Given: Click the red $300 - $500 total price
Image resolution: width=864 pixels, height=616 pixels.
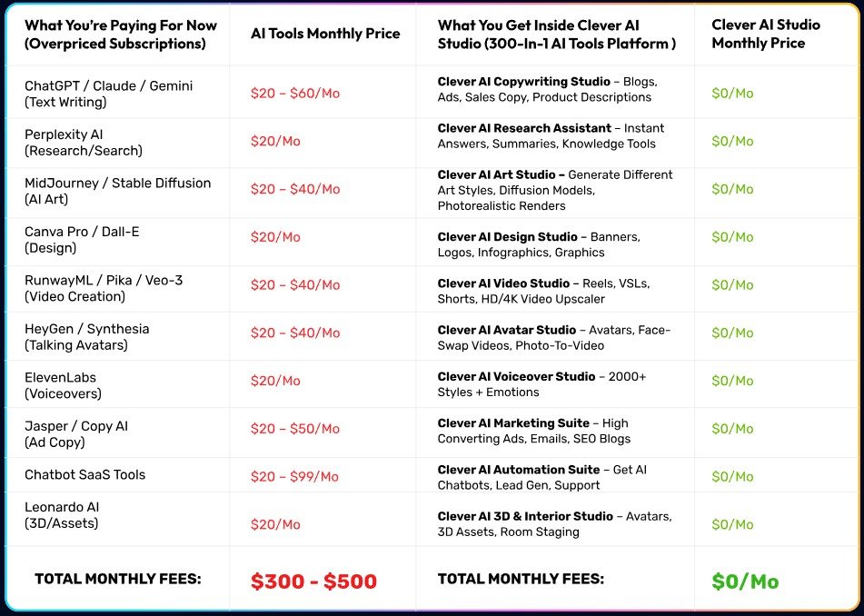Looking at the screenshot, I should [x=313, y=581].
